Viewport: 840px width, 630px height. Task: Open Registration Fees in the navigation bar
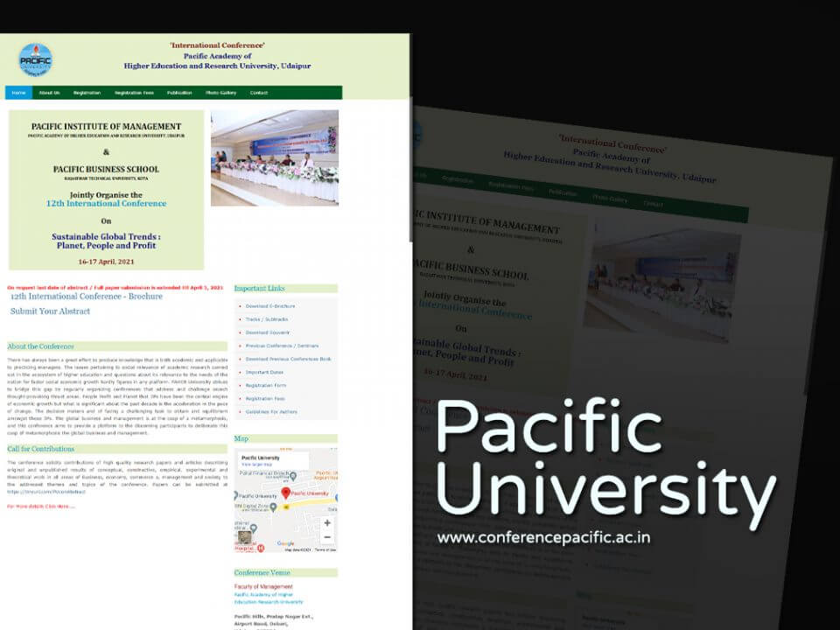(134, 93)
